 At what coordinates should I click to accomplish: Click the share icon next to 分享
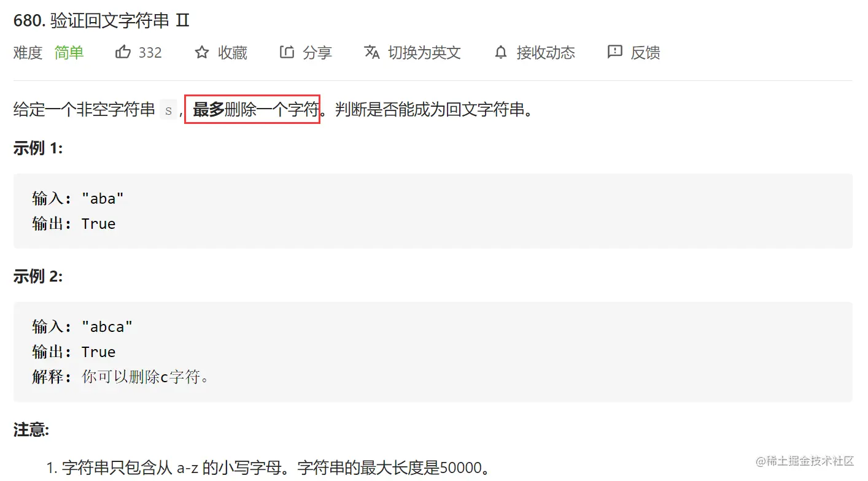coord(287,52)
